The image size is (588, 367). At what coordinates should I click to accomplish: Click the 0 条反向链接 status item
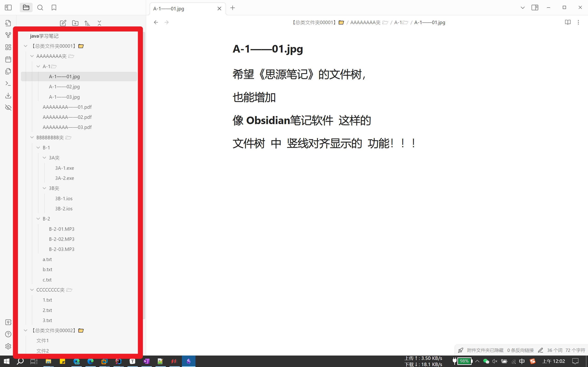click(x=520, y=350)
